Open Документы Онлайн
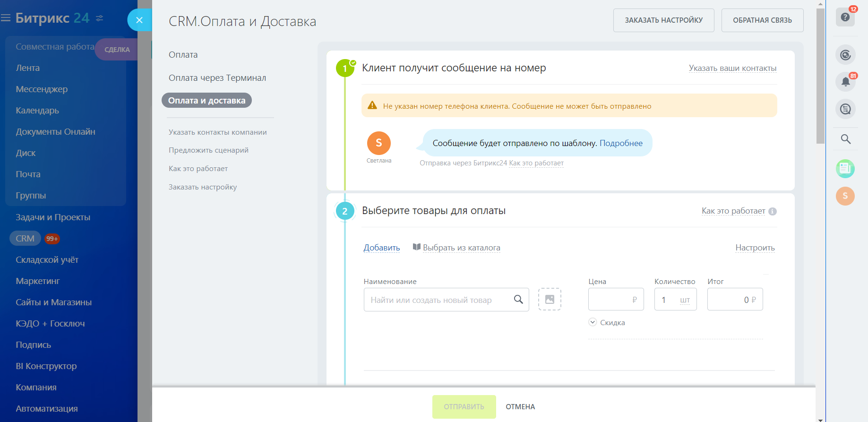 point(55,132)
